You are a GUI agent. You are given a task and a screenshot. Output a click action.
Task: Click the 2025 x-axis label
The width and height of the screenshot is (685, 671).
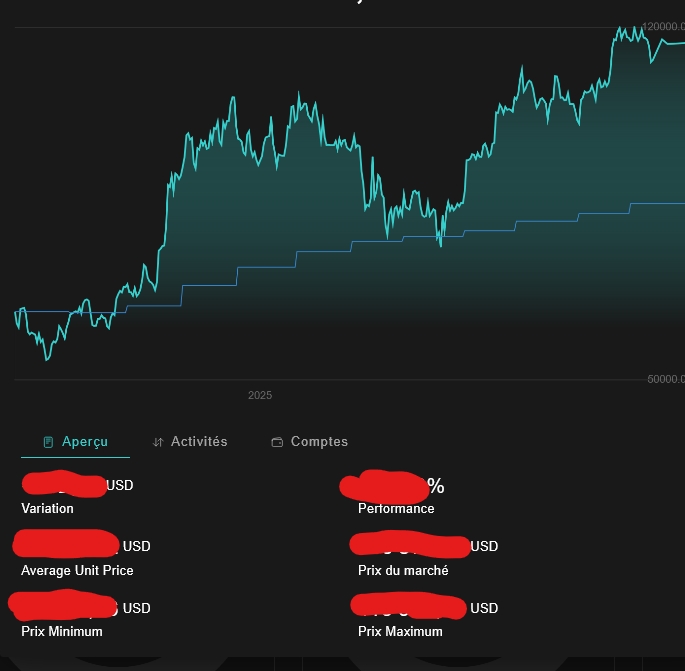point(260,396)
